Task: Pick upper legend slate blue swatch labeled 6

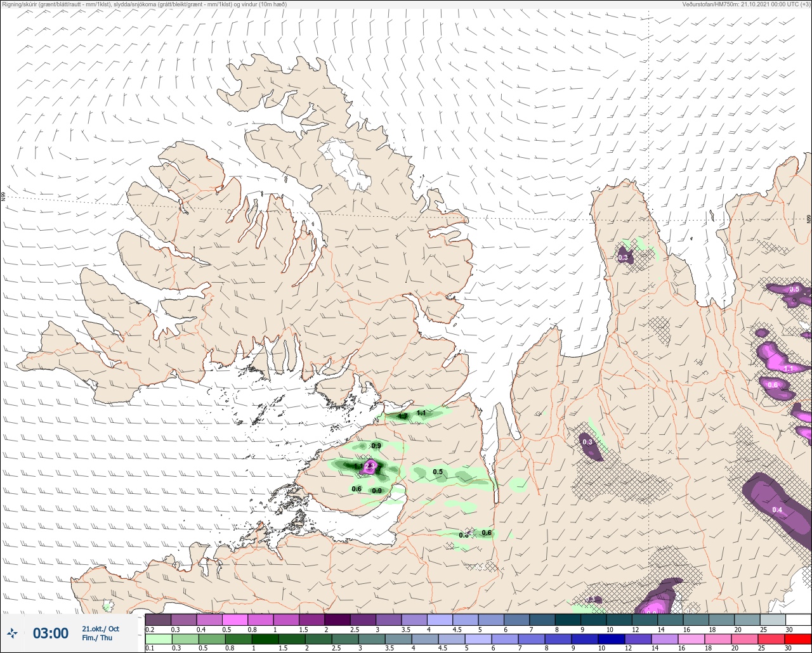Action: coord(516,619)
